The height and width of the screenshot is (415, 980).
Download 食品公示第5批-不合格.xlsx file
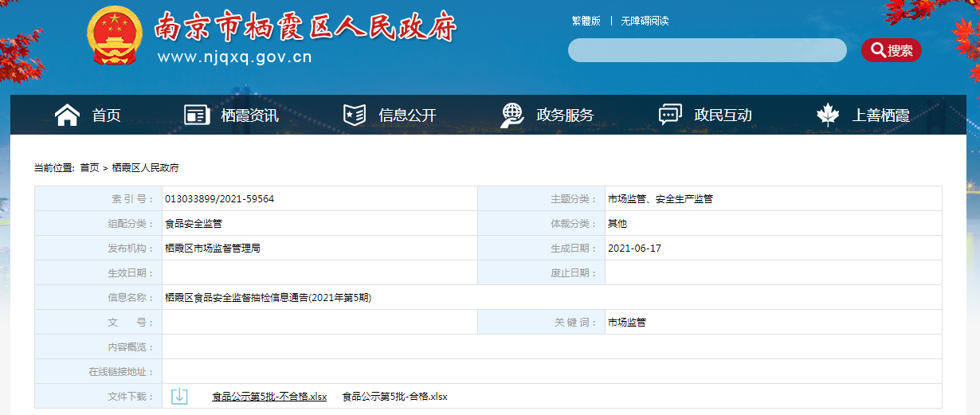(x=269, y=397)
